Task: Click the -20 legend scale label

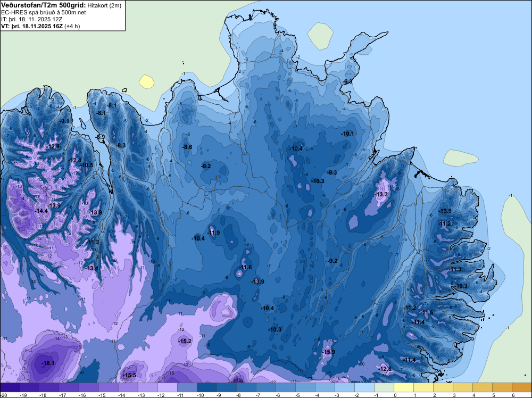Action: pos(4,395)
